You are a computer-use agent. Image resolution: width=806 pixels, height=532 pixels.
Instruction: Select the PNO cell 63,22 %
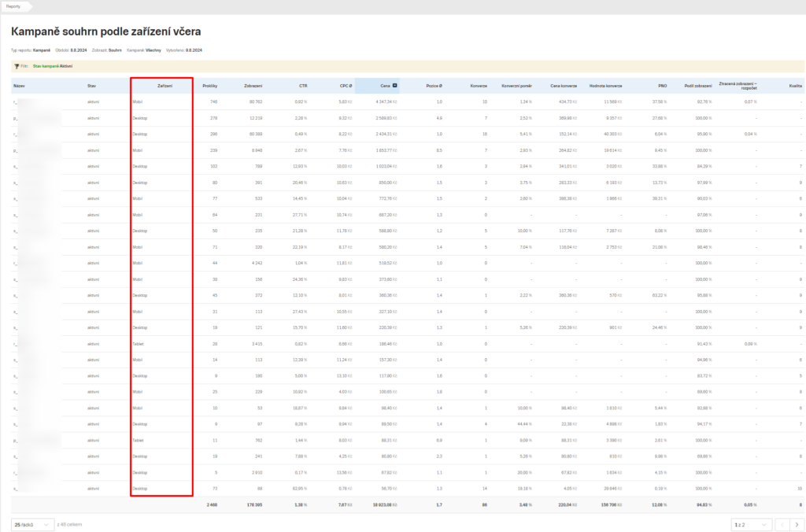[660, 296]
